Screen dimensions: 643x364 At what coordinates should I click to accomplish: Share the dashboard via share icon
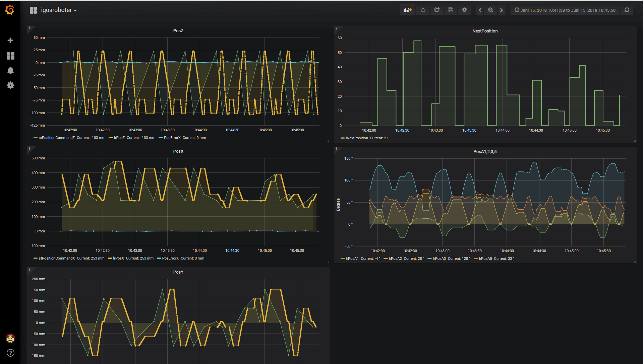point(437,10)
